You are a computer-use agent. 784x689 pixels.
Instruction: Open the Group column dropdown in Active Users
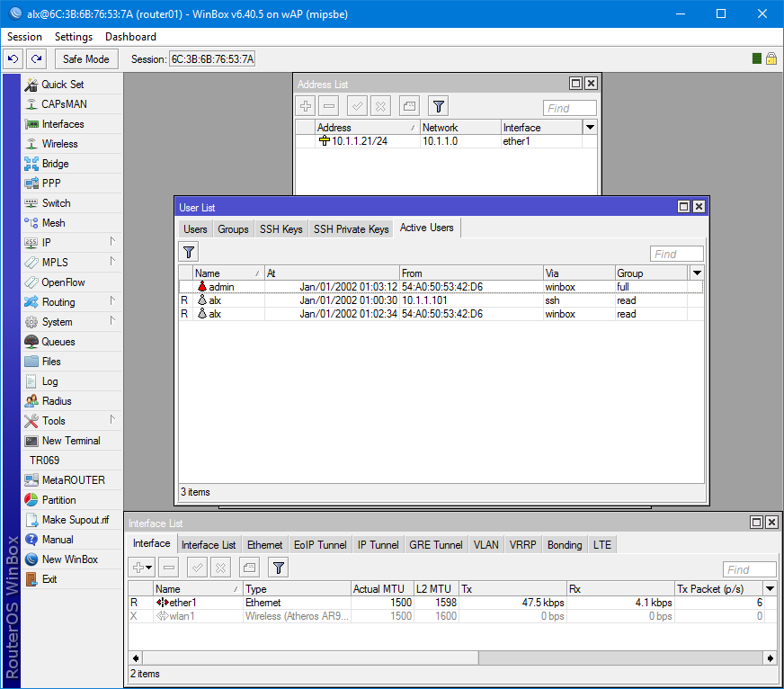tap(696, 273)
